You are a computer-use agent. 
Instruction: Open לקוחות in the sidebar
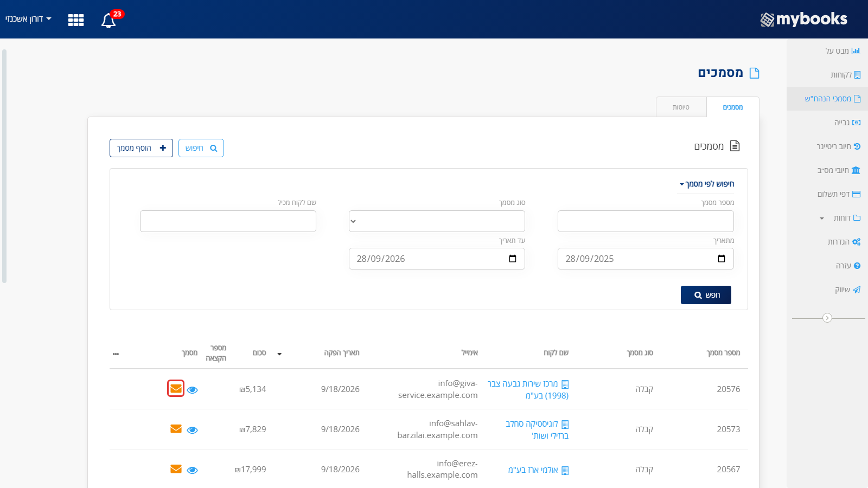coord(845,75)
